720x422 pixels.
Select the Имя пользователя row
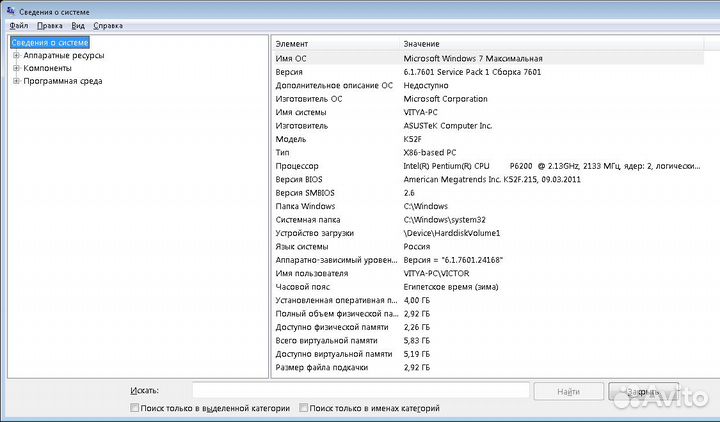coord(488,274)
